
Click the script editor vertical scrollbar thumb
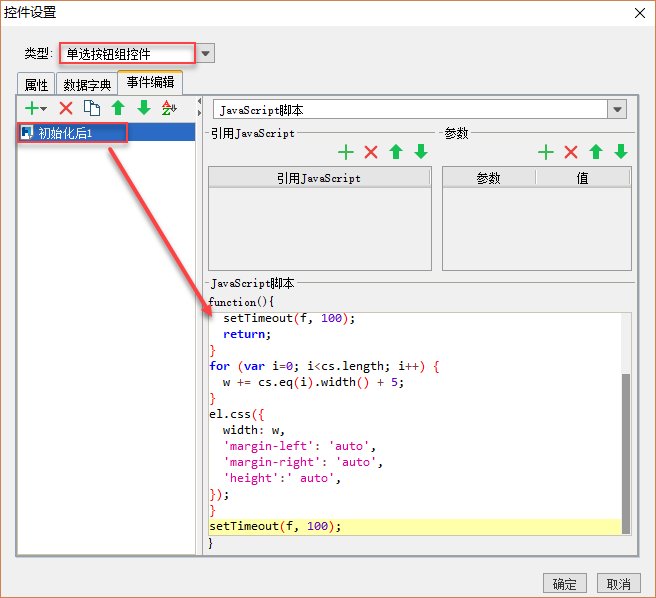[626, 454]
